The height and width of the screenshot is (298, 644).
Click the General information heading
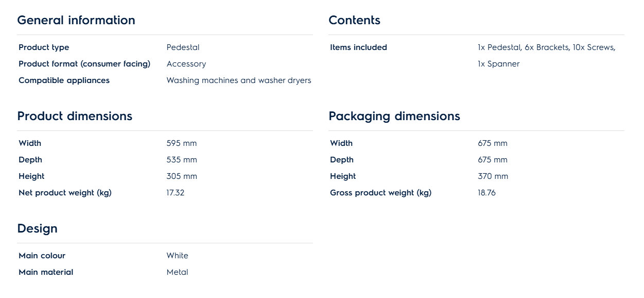tap(76, 20)
